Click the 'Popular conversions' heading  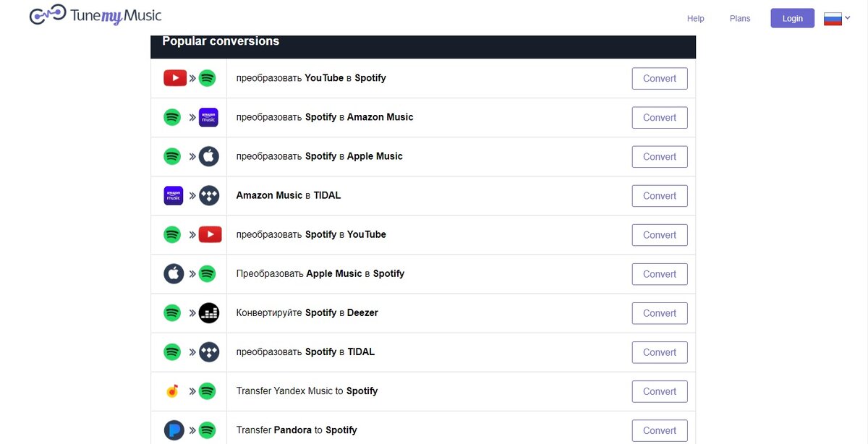pyautogui.click(x=221, y=41)
